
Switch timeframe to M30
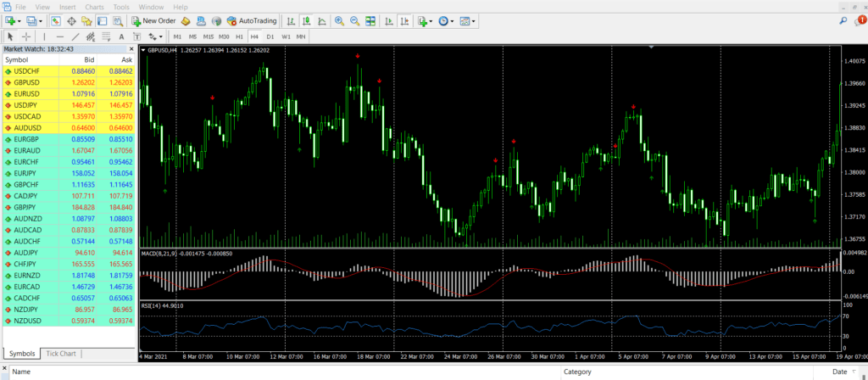point(224,36)
